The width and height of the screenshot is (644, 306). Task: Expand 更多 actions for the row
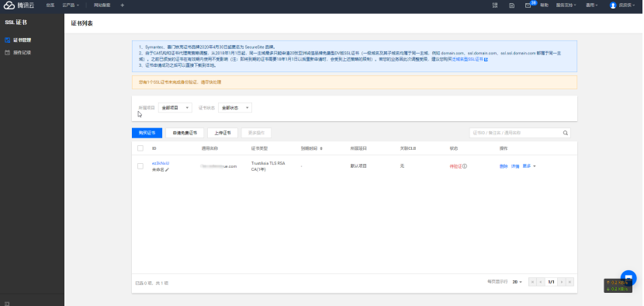(529, 166)
